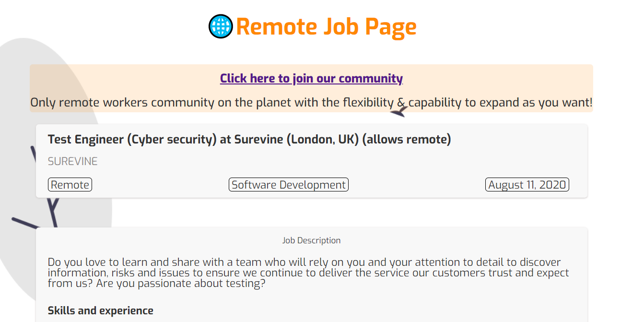Click the 'Skills and experience' heading
The width and height of the screenshot is (644, 322).
(x=100, y=310)
